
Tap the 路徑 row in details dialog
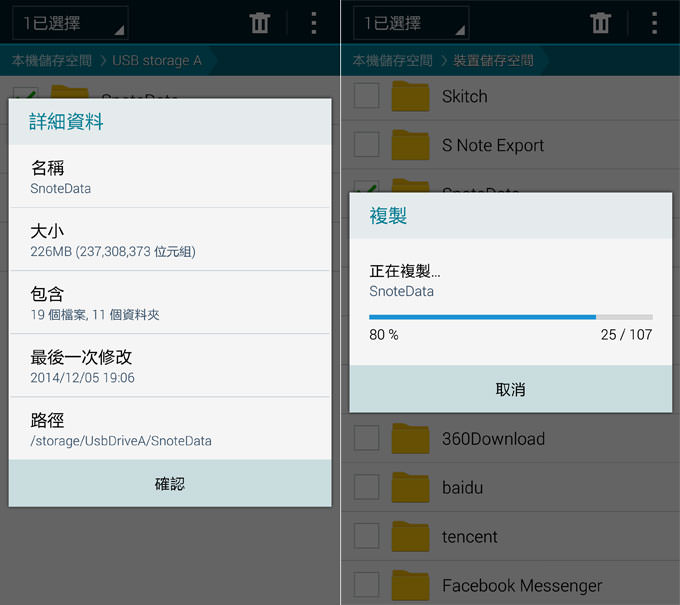(170, 429)
